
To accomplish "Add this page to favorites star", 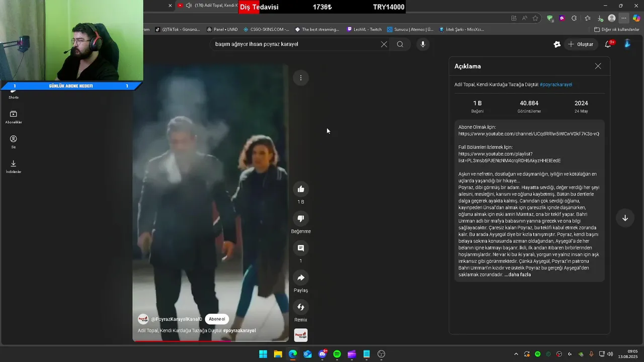I will [x=535, y=18].
